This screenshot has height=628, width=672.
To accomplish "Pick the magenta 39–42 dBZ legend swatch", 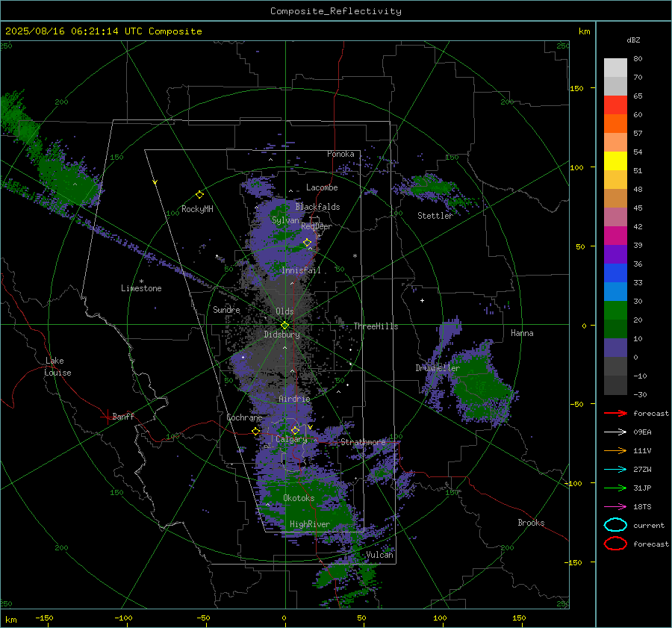I will pos(615,235).
